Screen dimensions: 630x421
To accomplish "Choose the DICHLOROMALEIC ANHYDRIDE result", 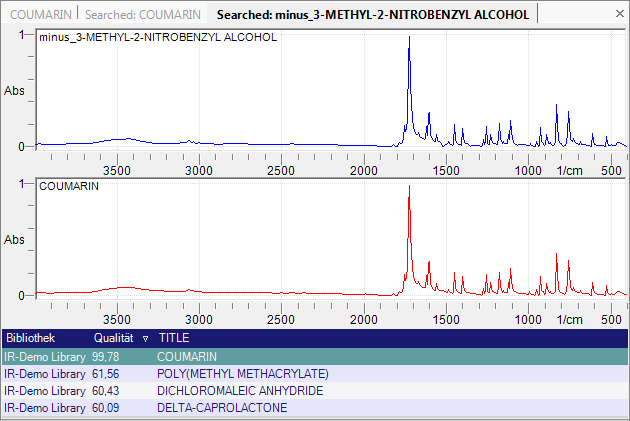I will pos(240,391).
